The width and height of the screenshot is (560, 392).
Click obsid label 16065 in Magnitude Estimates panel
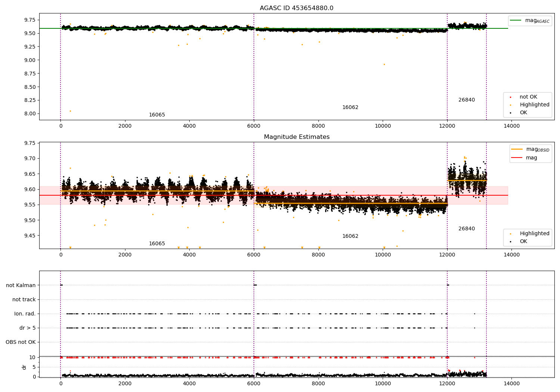tap(157, 243)
